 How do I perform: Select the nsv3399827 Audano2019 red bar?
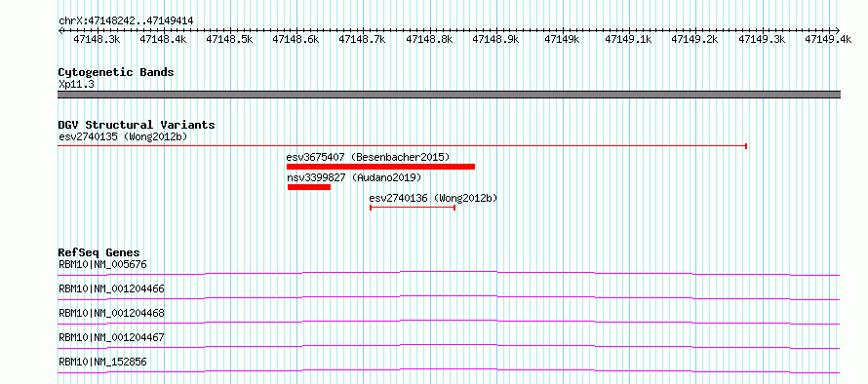pyautogui.click(x=309, y=187)
